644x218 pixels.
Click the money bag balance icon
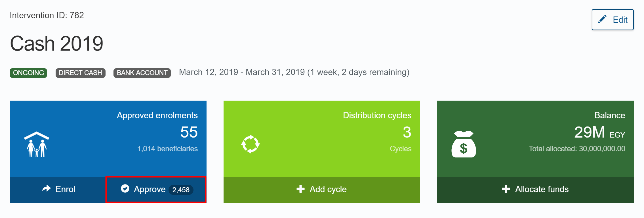[464, 144]
